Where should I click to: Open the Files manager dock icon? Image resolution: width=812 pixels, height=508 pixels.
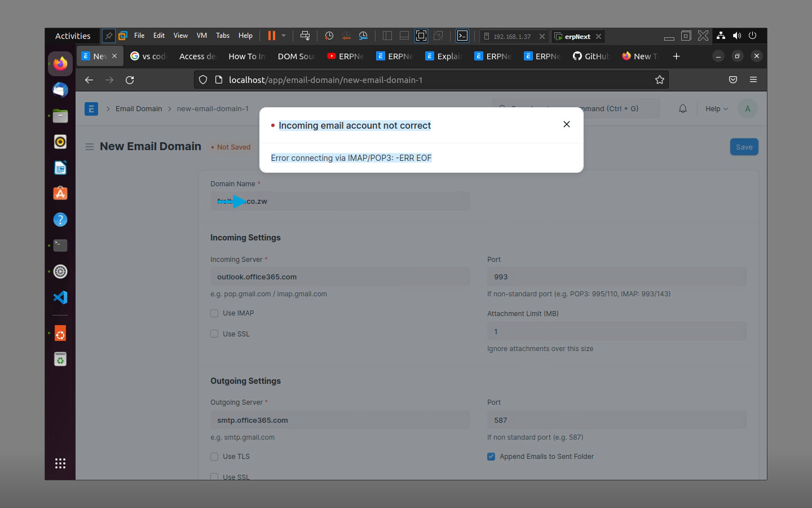pos(60,116)
